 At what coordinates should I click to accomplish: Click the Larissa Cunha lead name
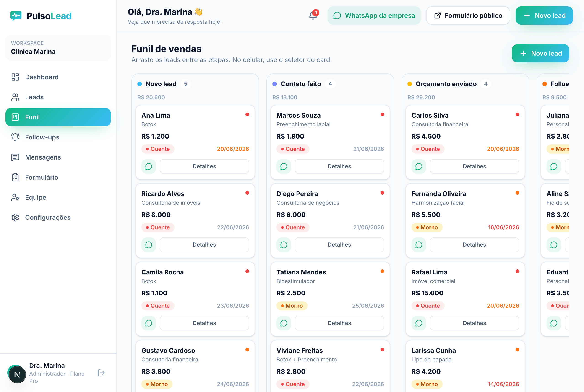point(434,351)
